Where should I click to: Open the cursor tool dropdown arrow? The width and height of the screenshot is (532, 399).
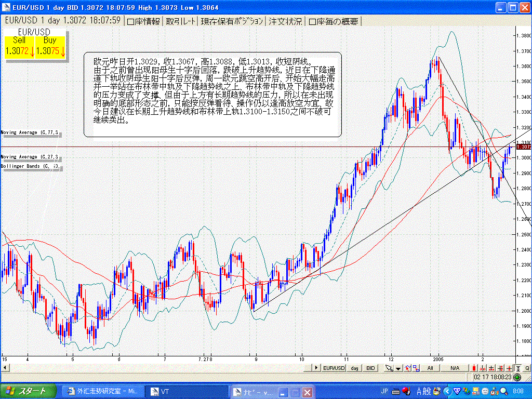(x=398, y=368)
